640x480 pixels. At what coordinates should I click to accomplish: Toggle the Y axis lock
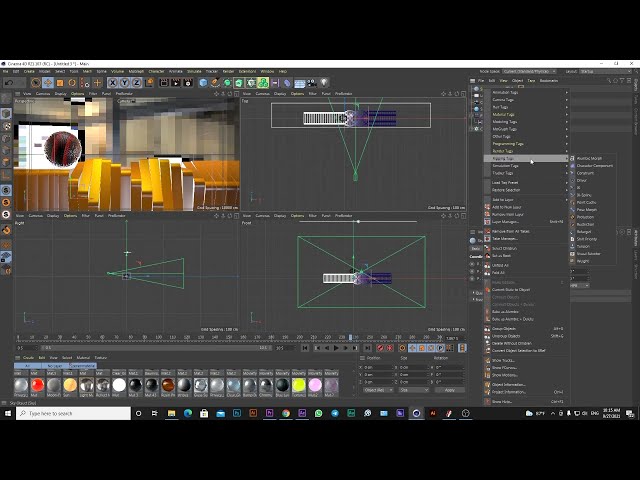(x=124, y=83)
